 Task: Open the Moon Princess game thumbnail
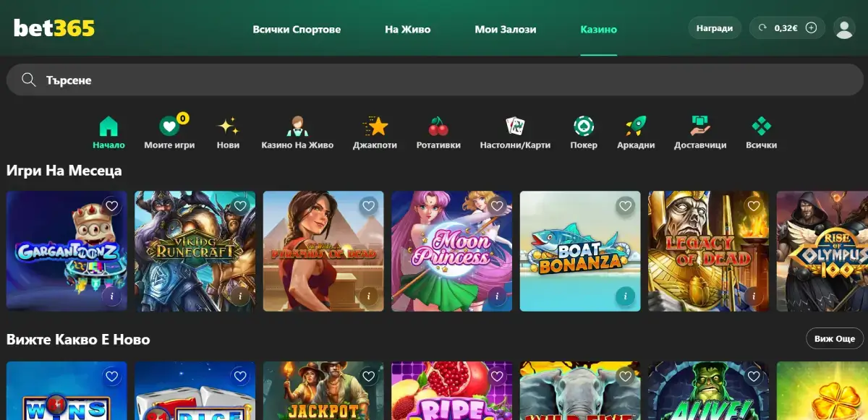(x=452, y=251)
